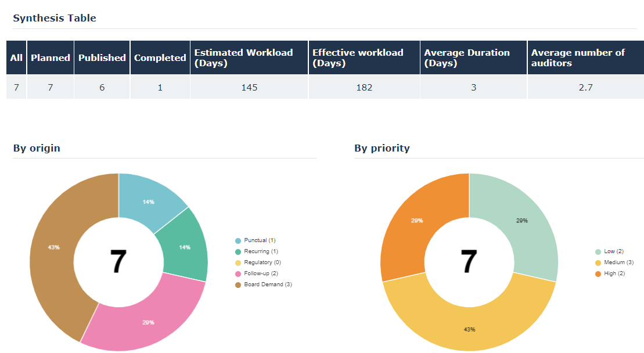Click the Punctual legend color dot
The width and height of the screenshot is (644, 353).
[x=238, y=240]
